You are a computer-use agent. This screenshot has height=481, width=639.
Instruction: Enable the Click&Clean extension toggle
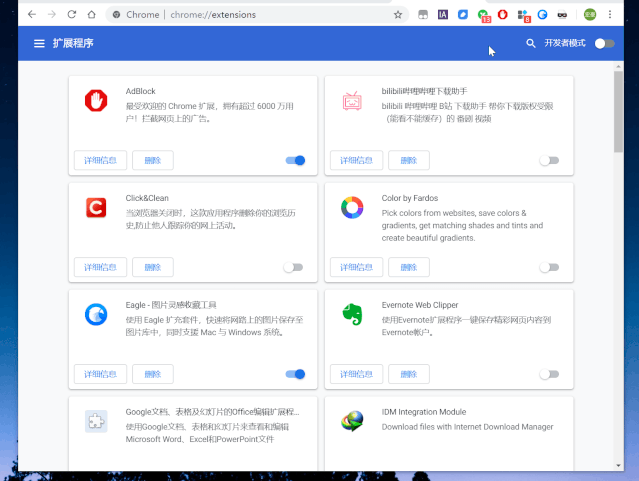point(293,267)
